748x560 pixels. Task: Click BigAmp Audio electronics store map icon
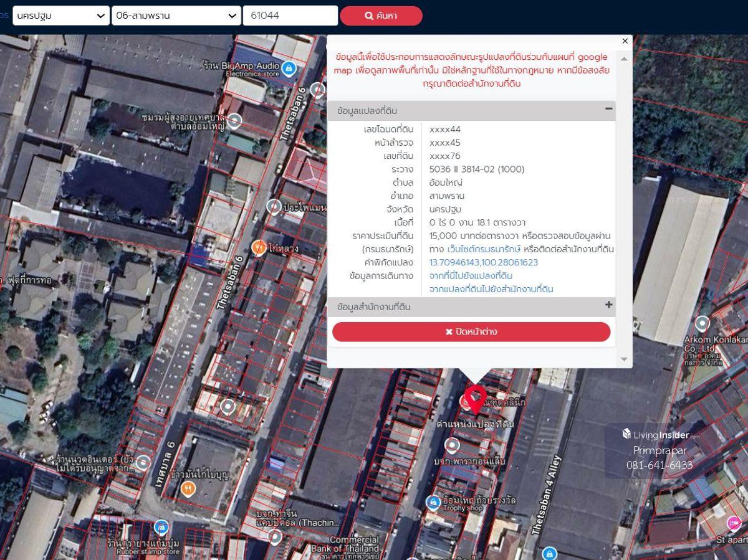coord(289,69)
